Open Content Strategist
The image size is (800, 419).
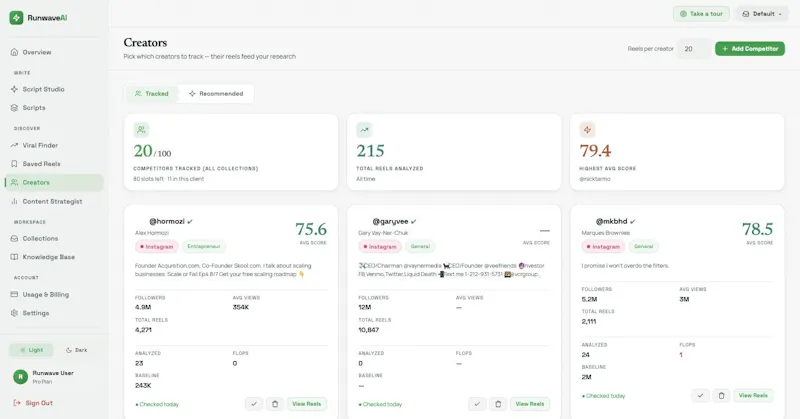[54, 202]
